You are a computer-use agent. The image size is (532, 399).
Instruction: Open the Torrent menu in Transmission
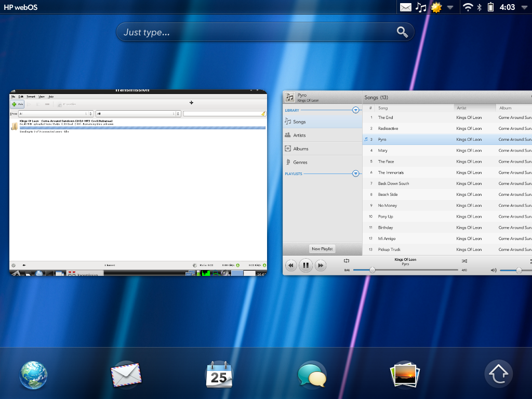point(31,97)
